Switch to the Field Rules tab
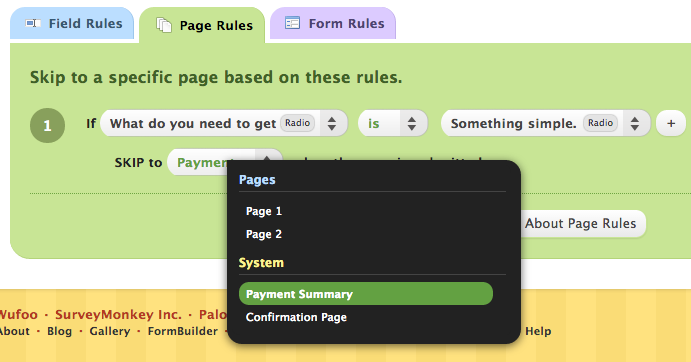 tap(72, 23)
